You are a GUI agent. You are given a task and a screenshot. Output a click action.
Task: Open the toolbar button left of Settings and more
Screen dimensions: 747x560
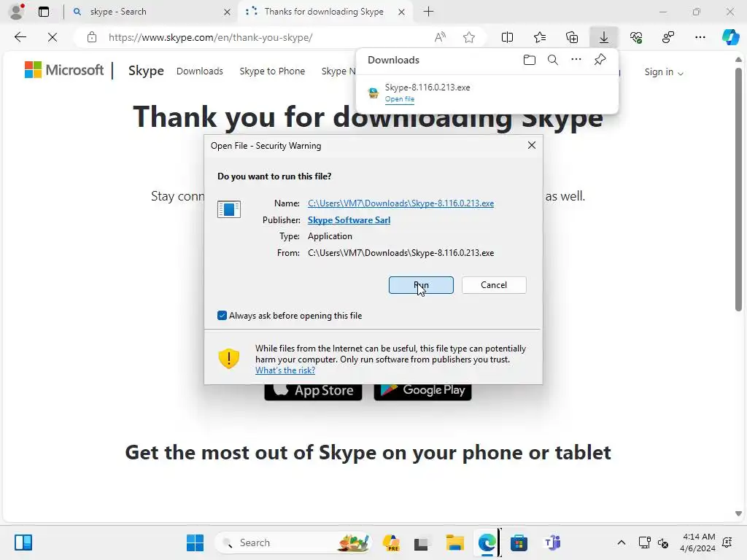point(668,37)
